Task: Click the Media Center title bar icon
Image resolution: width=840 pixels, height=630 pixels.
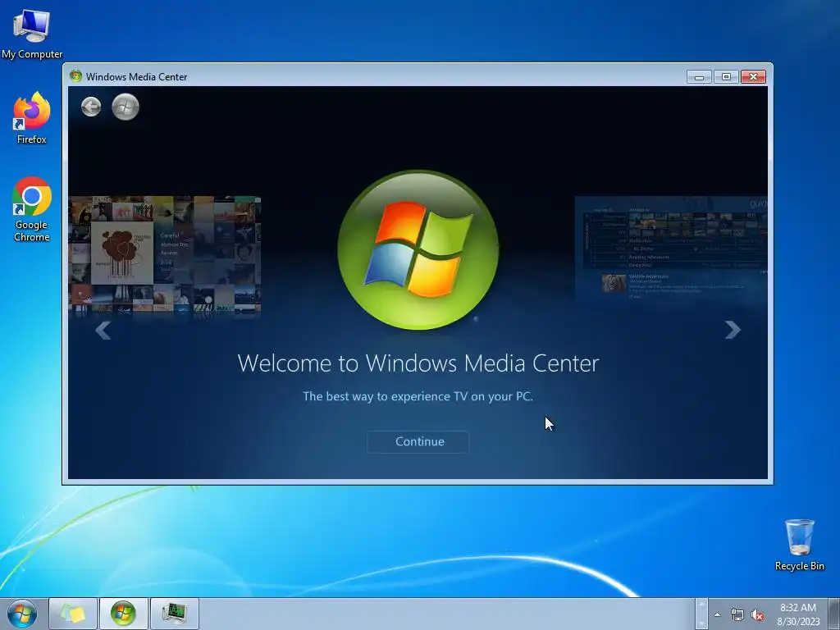Action: (75, 76)
